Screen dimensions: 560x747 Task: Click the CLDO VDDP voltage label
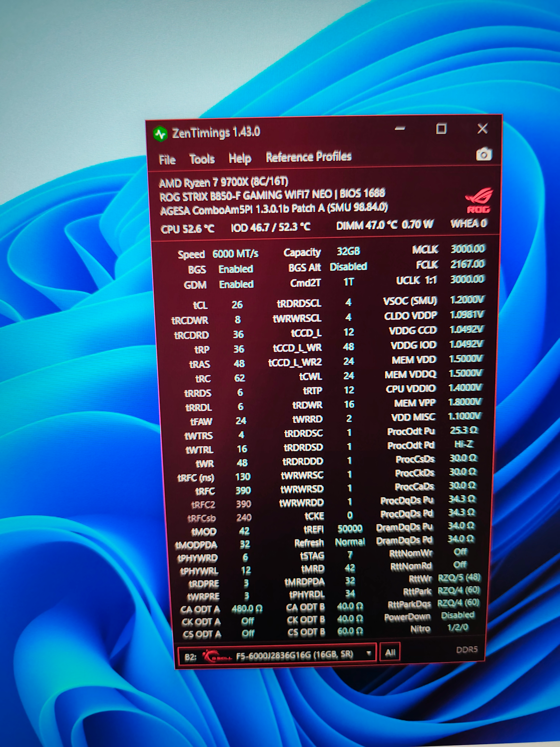pyautogui.click(x=411, y=316)
